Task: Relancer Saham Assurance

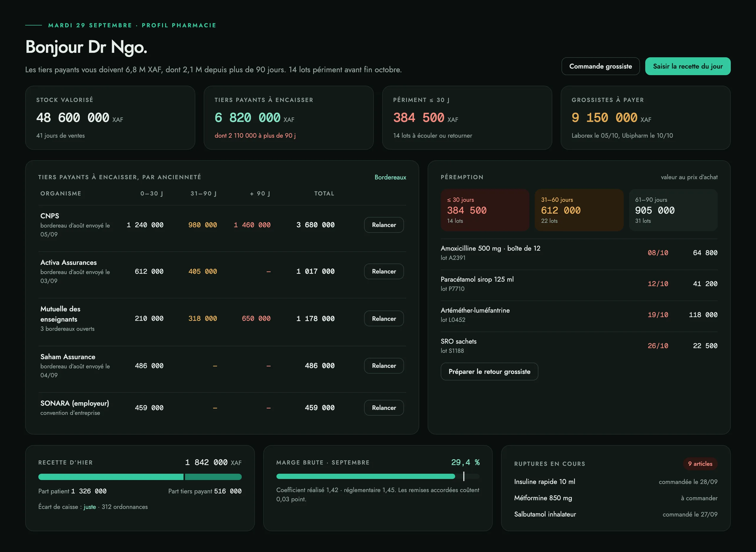Action: tap(384, 366)
